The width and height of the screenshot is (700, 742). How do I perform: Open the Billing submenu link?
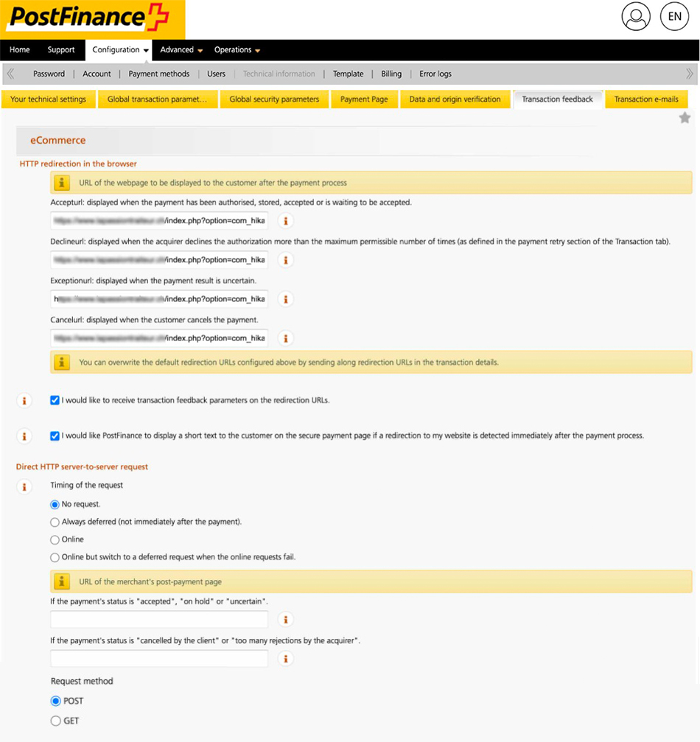point(391,74)
